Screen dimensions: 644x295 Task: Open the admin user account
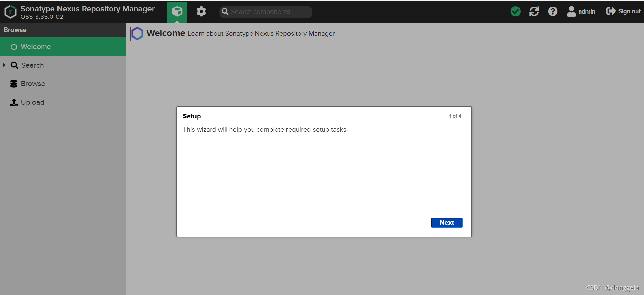click(581, 11)
